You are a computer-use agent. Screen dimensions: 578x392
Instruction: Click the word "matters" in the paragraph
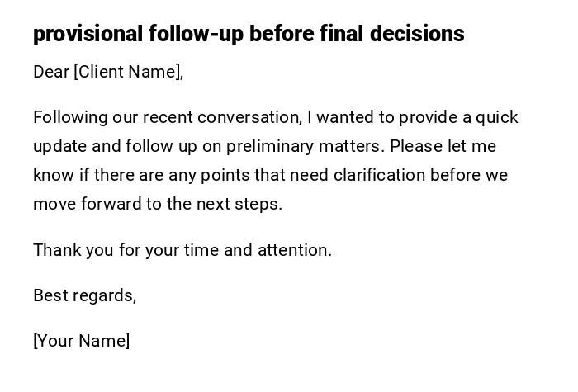[353, 146]
